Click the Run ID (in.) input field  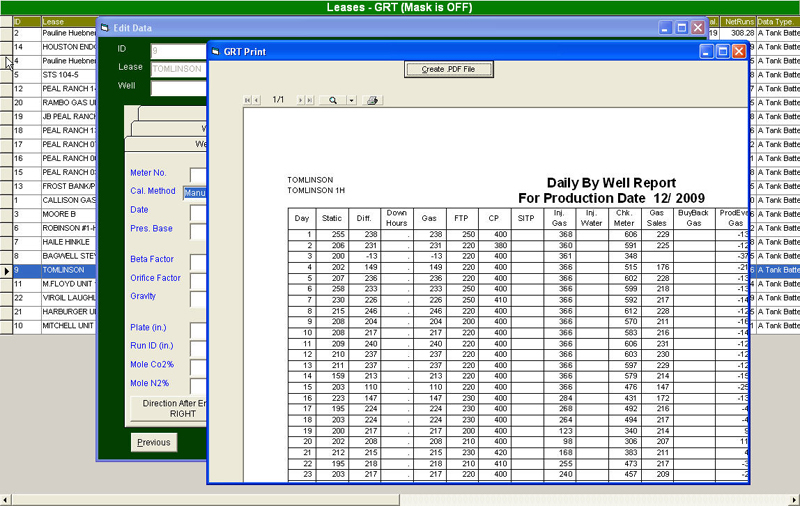point(198,348)
